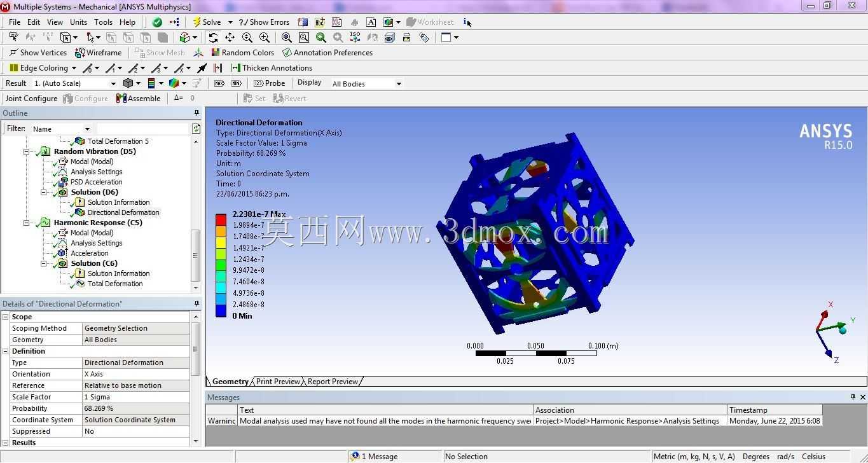Collapse the Harmonic Response (C5) branch
This screenshot has width=868, height=463.
tap(26, 223)
